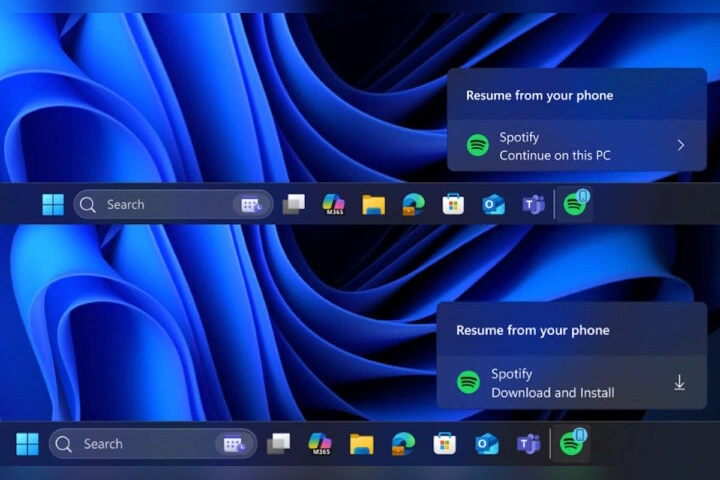Select Spotify Download and Install
Image resolution: width=720 pixels, height=480 pixels.
click(572, 382)
